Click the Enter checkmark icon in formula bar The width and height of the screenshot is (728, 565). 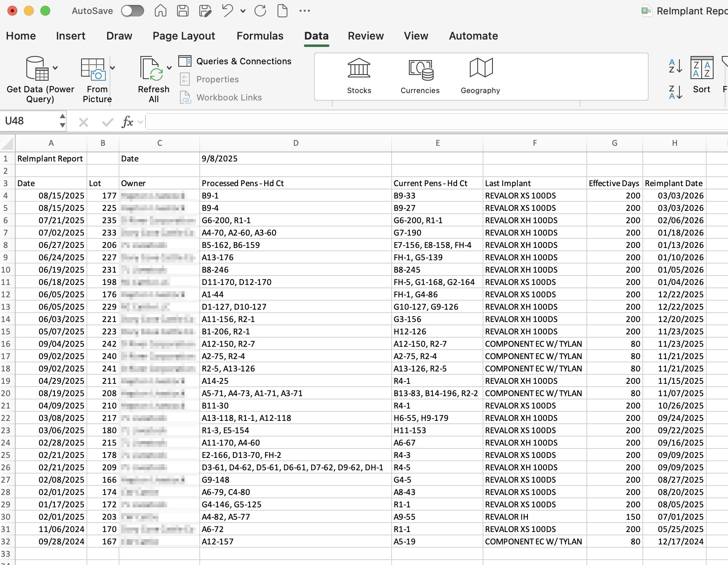[x=108, y=122]
